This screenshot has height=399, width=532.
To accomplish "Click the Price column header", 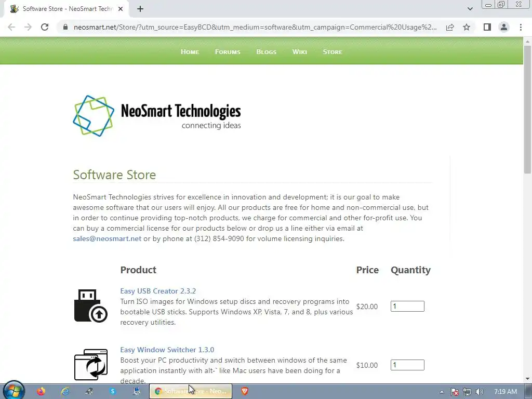I will point(367,270).
